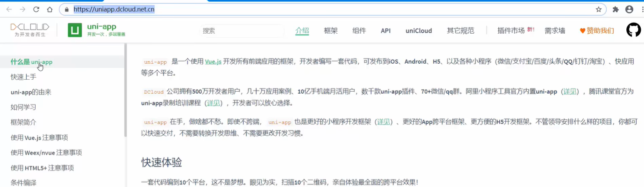
Task: Open the 其它规范 nav tab
Action: pyautogui.click(x=460, y=30)
